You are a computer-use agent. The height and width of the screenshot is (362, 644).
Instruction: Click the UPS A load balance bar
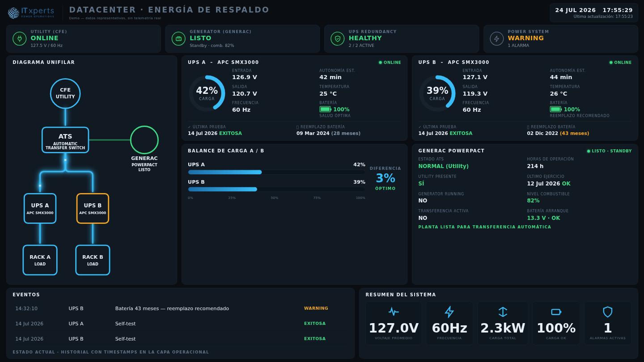coord(276,172)
